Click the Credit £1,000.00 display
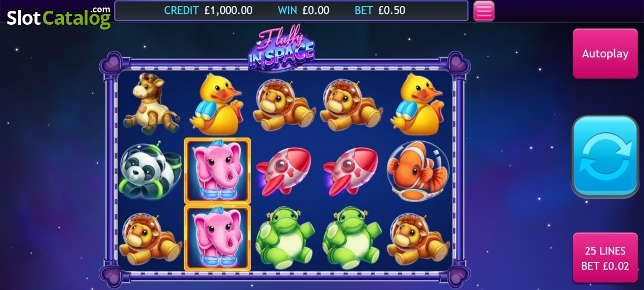The image size is (644, 290). [208, 10]
